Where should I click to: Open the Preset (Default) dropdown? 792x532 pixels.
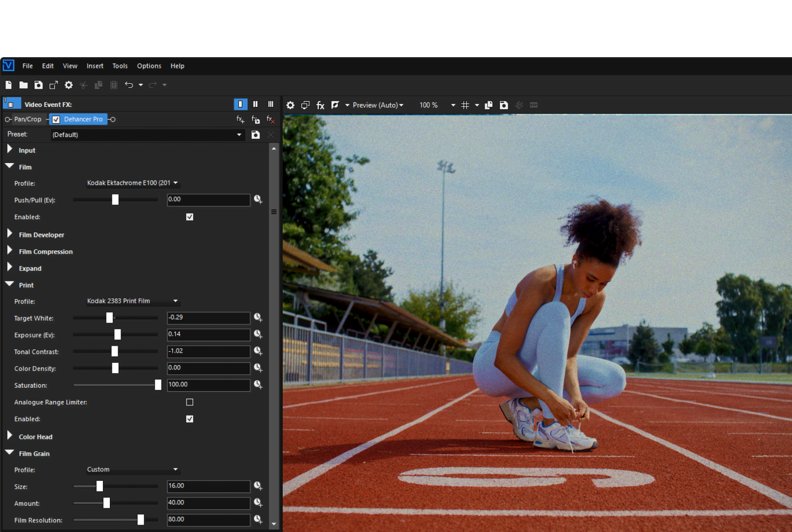pos(147,134)
